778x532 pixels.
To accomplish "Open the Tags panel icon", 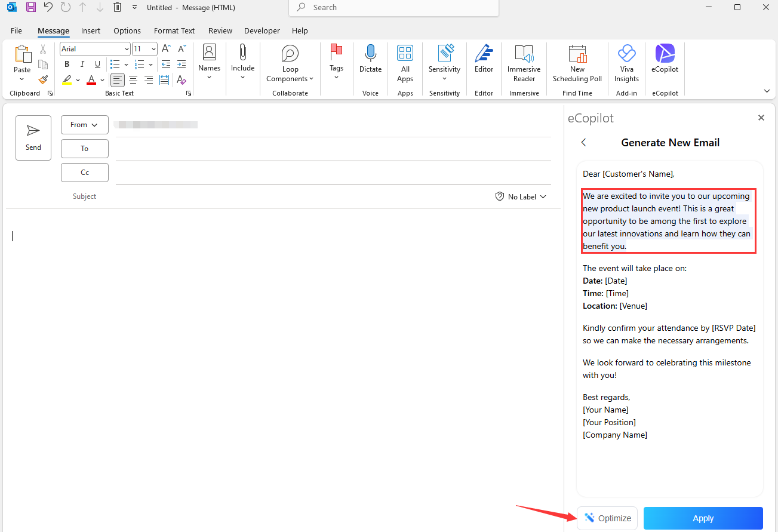I will point(336,57).
